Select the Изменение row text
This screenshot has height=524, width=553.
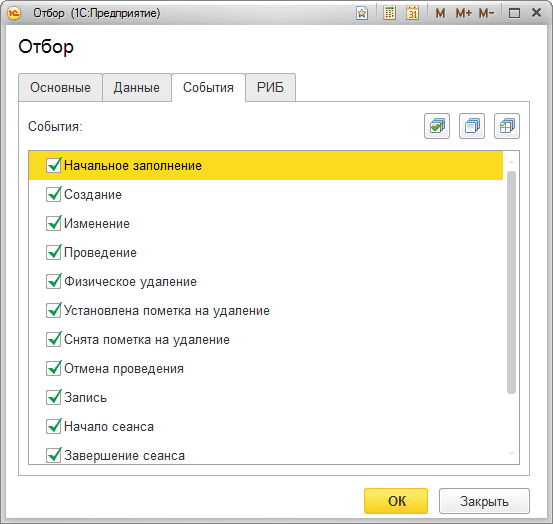[97, 223]
